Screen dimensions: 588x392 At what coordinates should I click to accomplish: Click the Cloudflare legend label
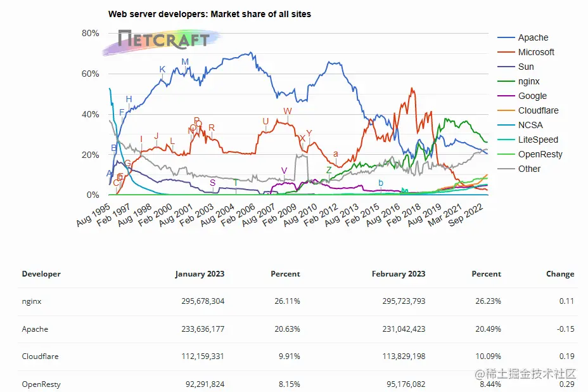click(x=538, y=110)
